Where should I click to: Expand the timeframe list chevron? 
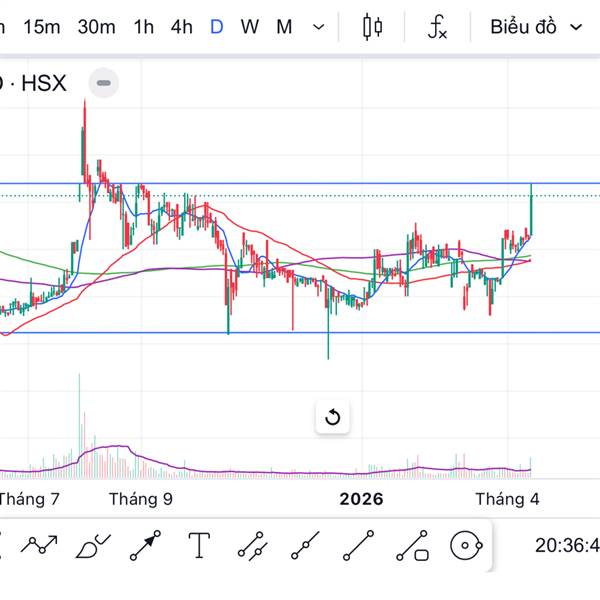click(x=318, y=28)
